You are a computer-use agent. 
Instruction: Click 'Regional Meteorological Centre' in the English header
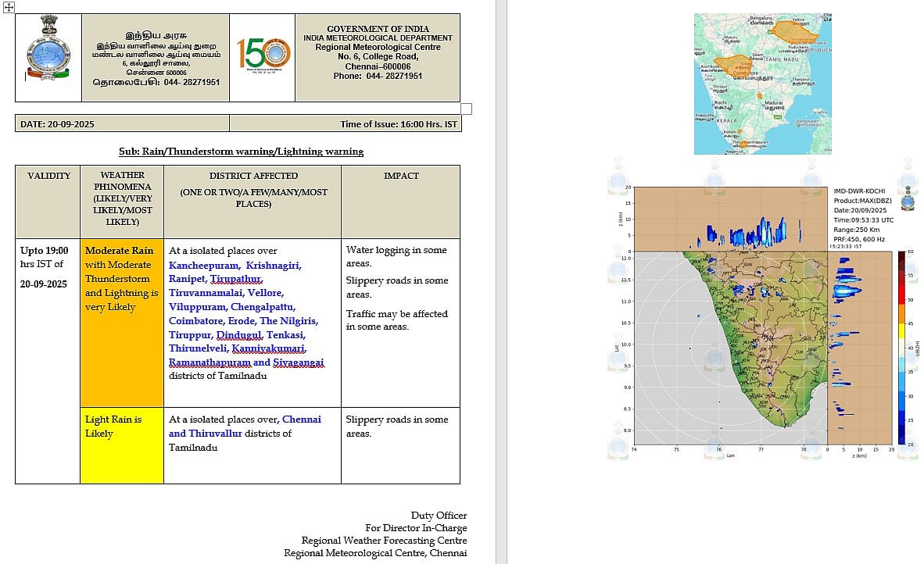point(378,47)
